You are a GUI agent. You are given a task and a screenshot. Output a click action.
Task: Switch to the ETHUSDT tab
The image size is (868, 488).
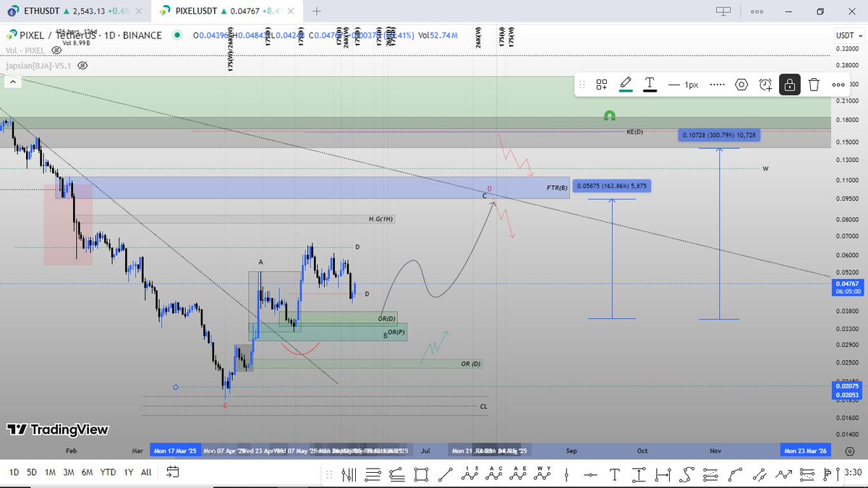[x=75, y=11]
